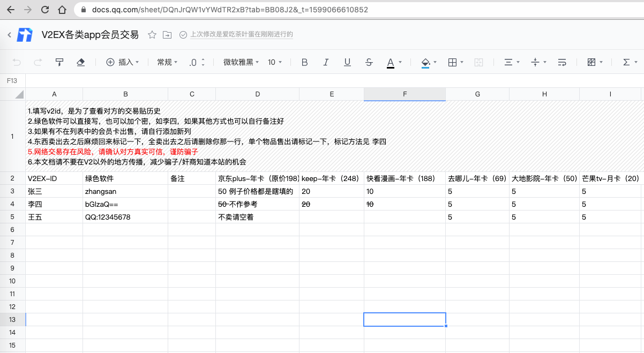Go to the browser home page icon
The height and width of the screenshot is (353, 644).
[x=62, y=10]
